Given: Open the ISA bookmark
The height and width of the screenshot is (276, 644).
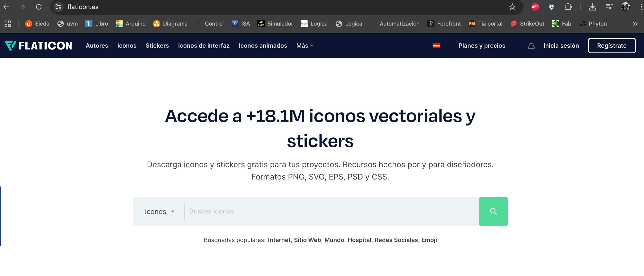Looking at the screenshot, I should tap(241, 23).
